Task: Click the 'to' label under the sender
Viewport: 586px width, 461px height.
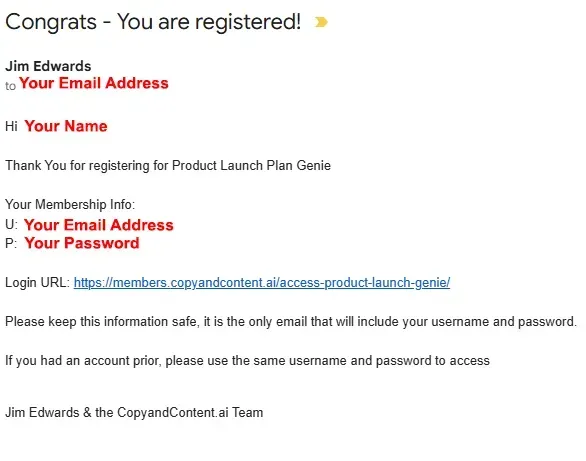Action: coord(10,86)
